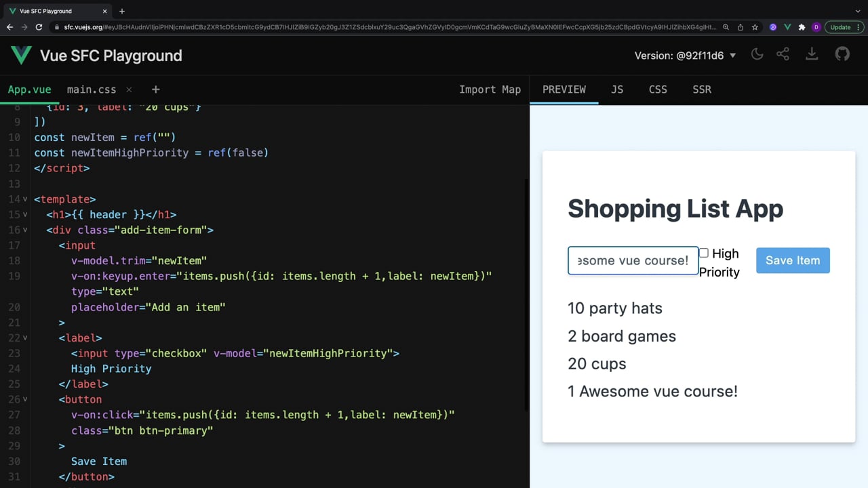
Task: Click the browser address bar URL
Action: pyautogui.click(x=390, y=27)
